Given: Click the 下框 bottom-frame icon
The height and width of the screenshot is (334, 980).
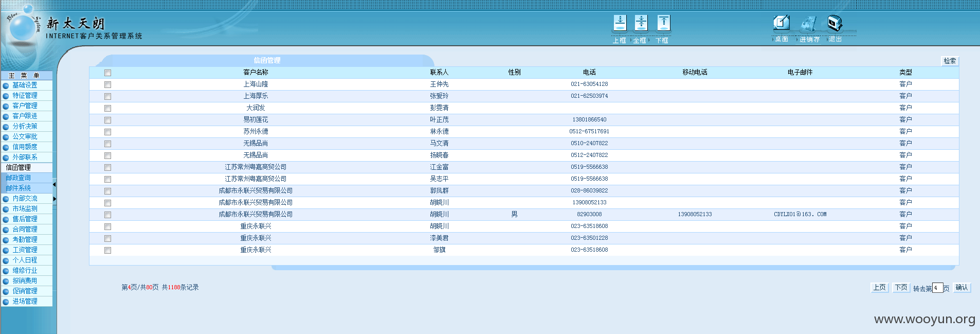Looking at the screenshot, I should pyautogui.click(x=664, y=23).
